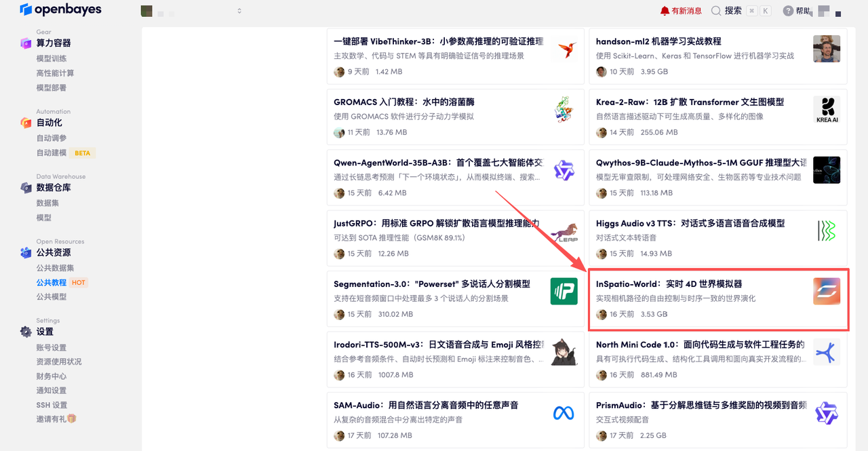Viewport: 868px width, 451px height.
Task: Open 数据集 under 数据仓库
Action: coord(47,203)
